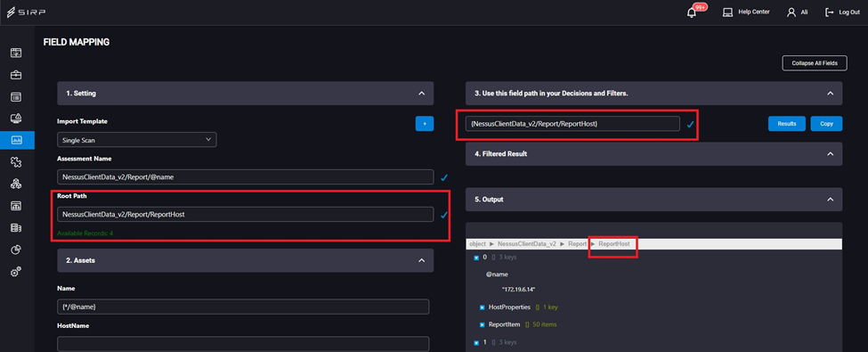Select the object breadcrumb in the output path
This screenshot has width=868, height=352.
point(478,244)
